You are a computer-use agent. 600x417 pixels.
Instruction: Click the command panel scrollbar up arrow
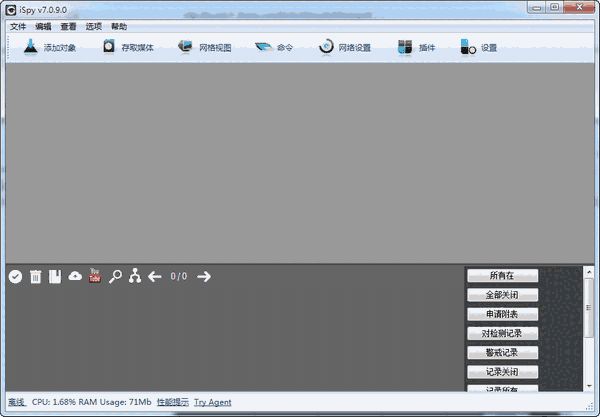tap(589, 272)
